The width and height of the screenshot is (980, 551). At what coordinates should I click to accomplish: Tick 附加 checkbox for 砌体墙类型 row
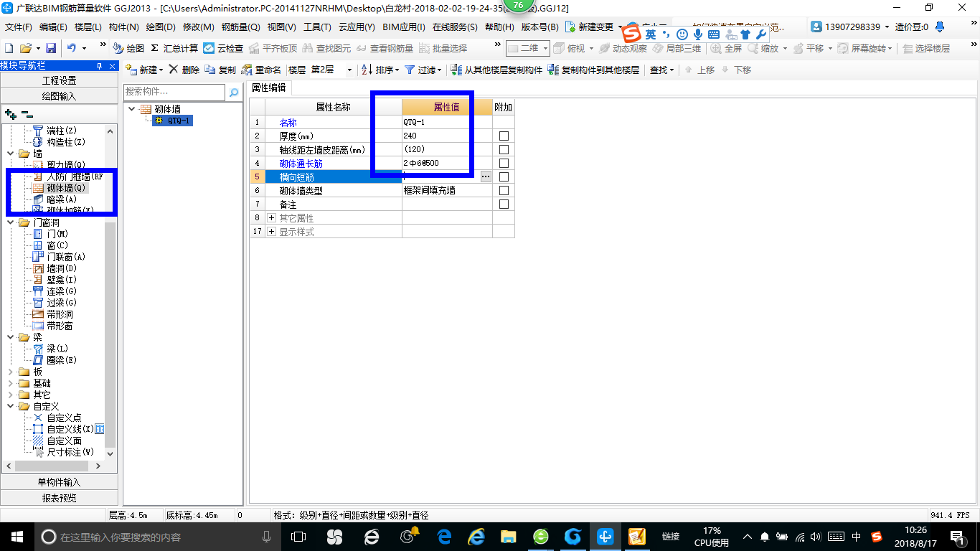504,190
